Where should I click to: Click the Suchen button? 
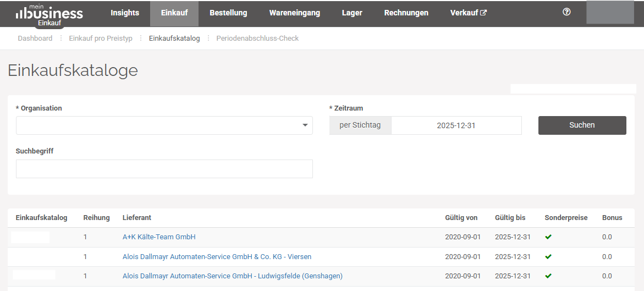coord(582,125)
